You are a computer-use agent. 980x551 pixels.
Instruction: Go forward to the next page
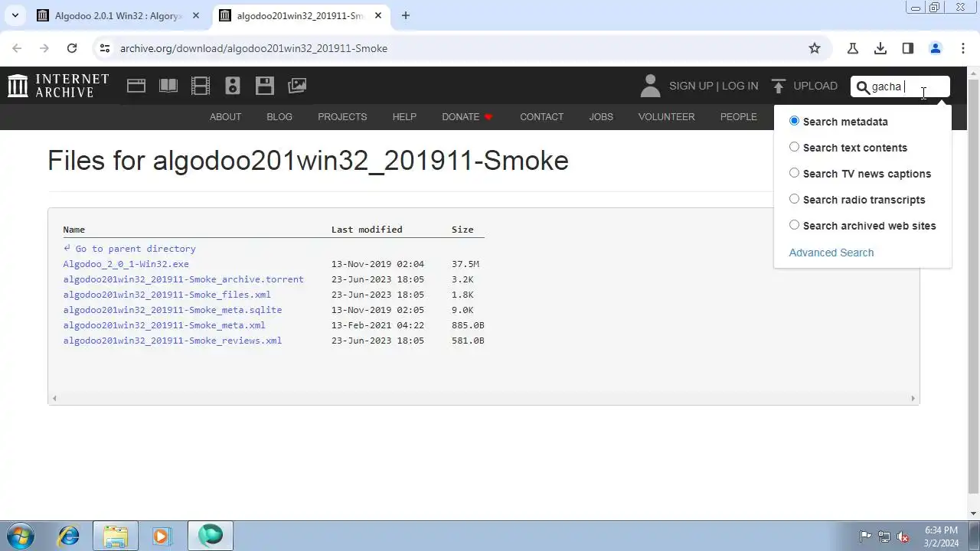point(44,48)
